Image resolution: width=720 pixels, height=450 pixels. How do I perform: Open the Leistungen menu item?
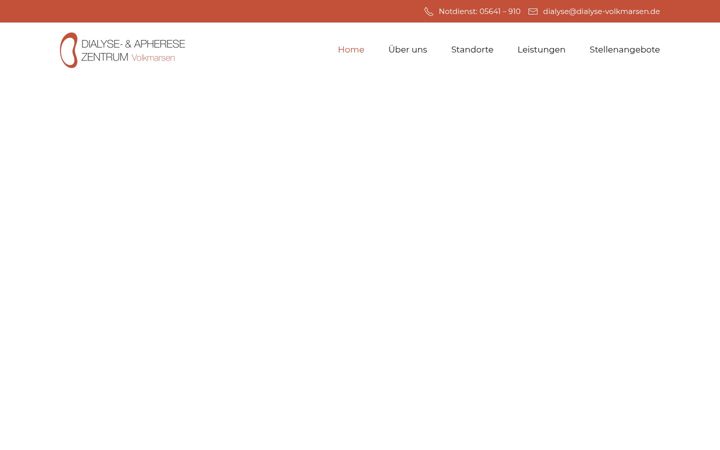(541, 50)
